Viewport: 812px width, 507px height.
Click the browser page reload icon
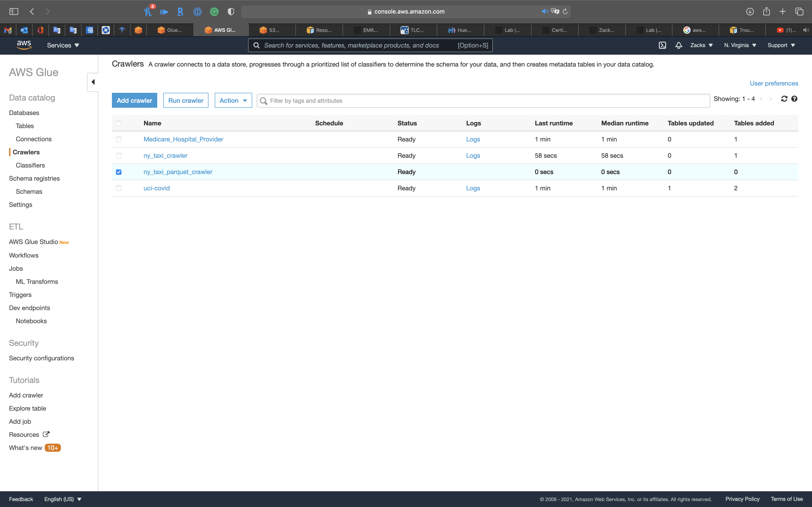(565, 12)
